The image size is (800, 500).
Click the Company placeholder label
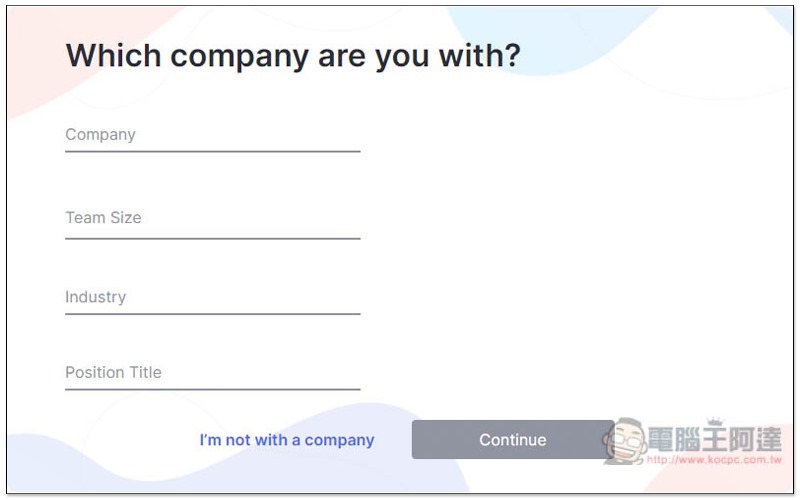(101, 135)
